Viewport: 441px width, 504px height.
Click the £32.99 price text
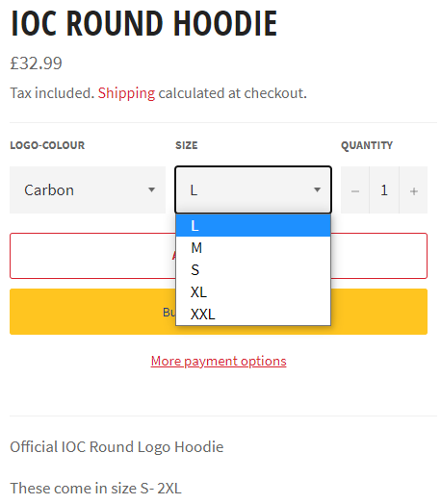point(36,63)
